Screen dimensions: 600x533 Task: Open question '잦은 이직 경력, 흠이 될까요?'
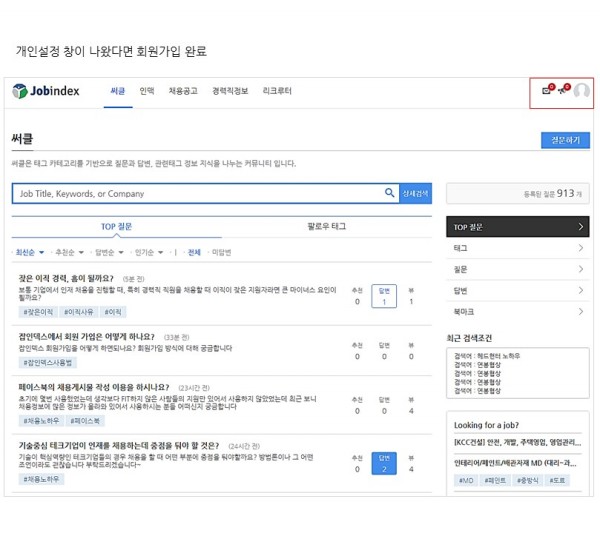66,278
